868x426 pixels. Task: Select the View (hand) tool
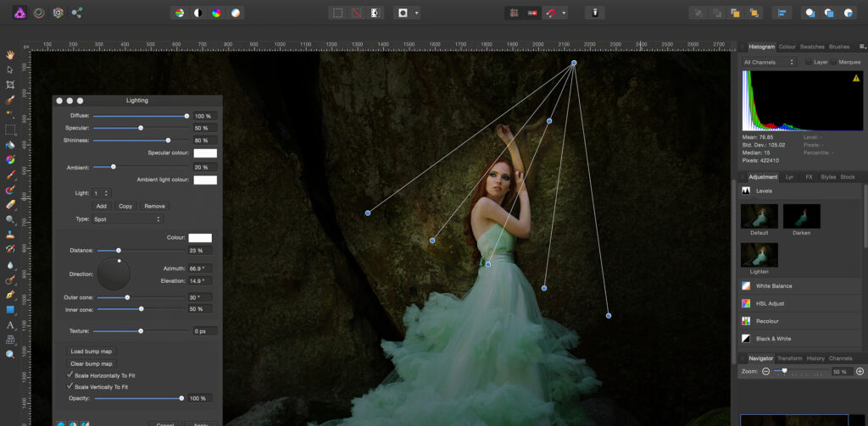pyautogui.click(x=10, y=55)
